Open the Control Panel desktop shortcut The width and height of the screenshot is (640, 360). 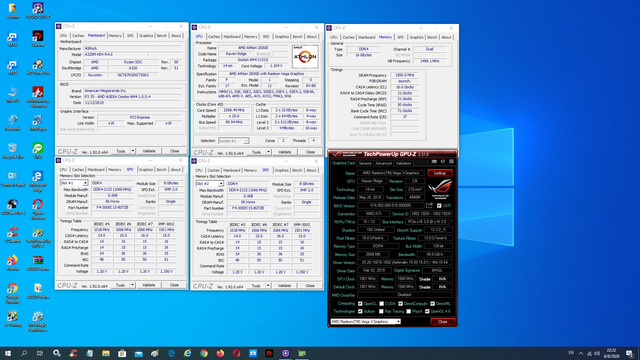13,179
